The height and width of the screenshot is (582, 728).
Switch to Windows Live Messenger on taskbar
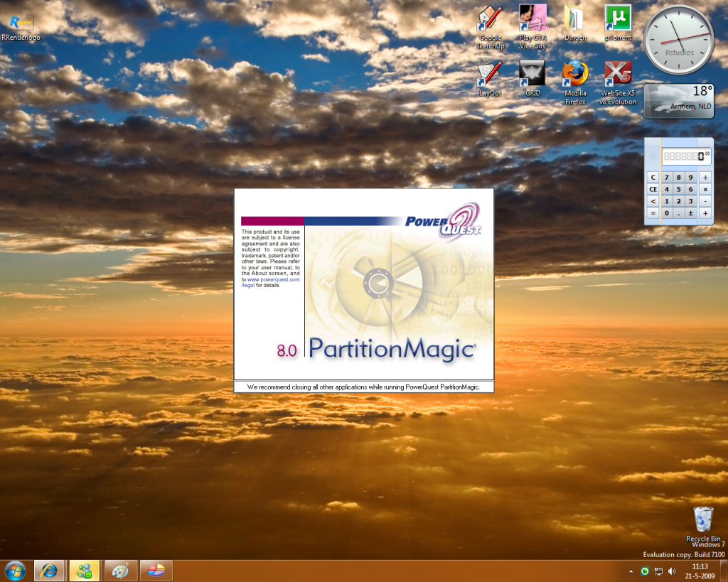(x=85, y=571)
